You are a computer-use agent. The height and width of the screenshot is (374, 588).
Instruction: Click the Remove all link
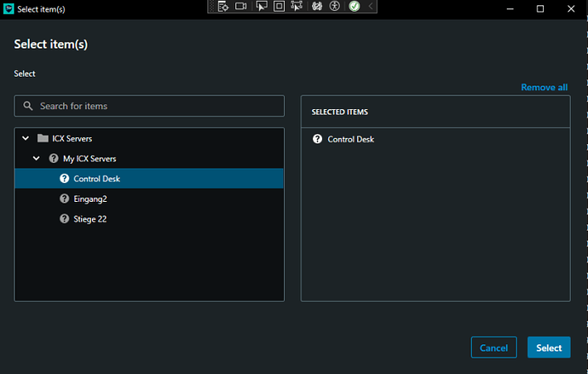tap(544, 88)
